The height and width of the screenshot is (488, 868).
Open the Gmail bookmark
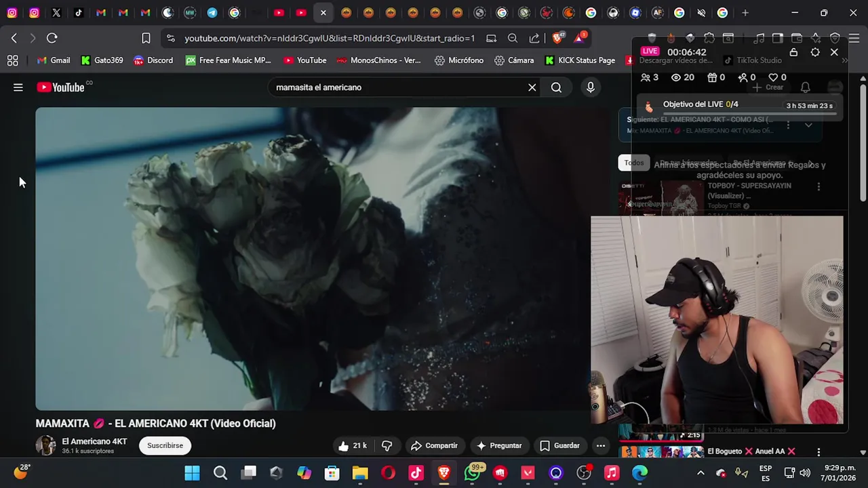pyautogui.click(x=54, y=60)
